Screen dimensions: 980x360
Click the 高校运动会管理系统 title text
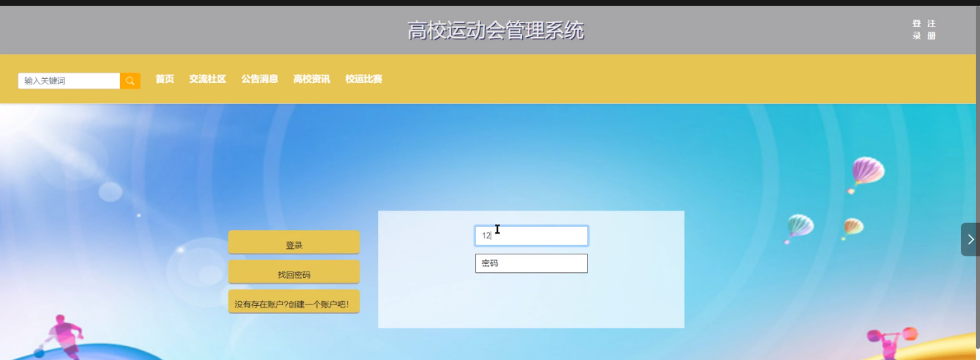495,31
